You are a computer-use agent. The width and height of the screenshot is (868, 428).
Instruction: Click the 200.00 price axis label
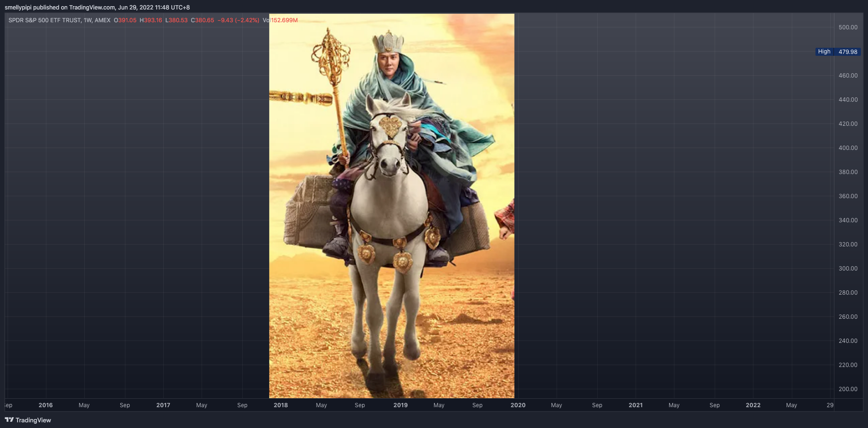(x=848, y=389)
